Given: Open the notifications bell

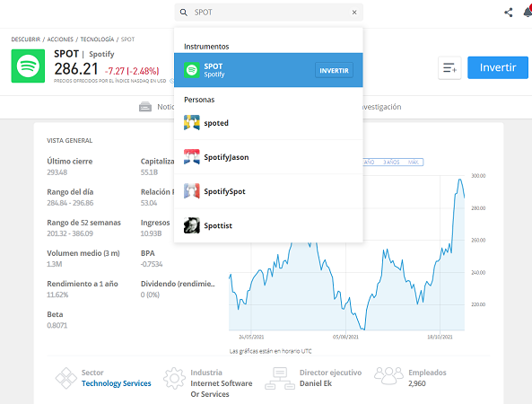Looking at the screenshot, I should coord(528,13).
